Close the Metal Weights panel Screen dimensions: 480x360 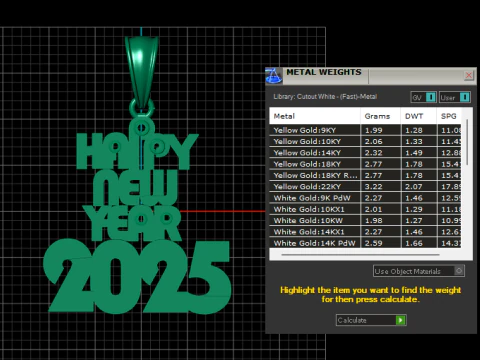tap(469, 75)
